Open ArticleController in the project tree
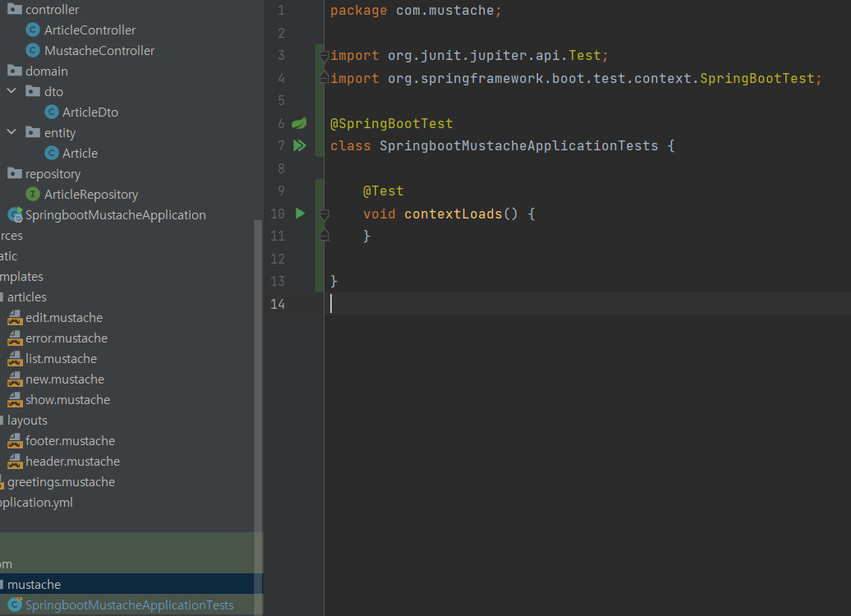The height and width of the screenshot is (616, 851). (90, 30)
